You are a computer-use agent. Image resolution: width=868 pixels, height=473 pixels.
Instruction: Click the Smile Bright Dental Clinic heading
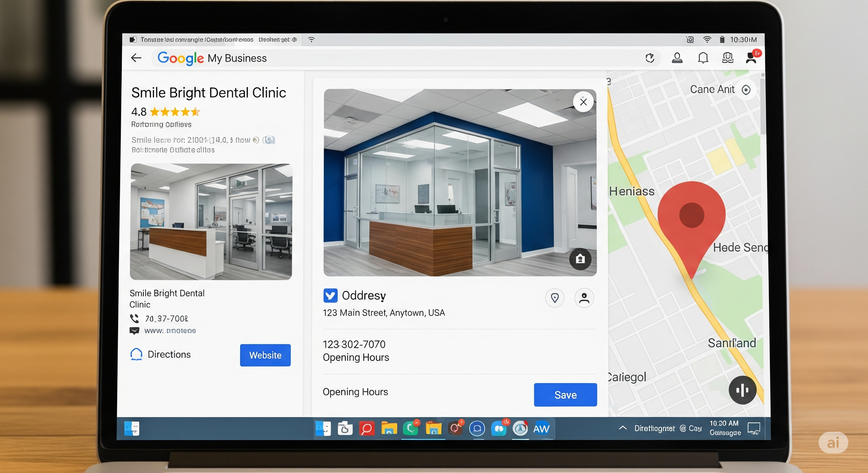[208, 93]
